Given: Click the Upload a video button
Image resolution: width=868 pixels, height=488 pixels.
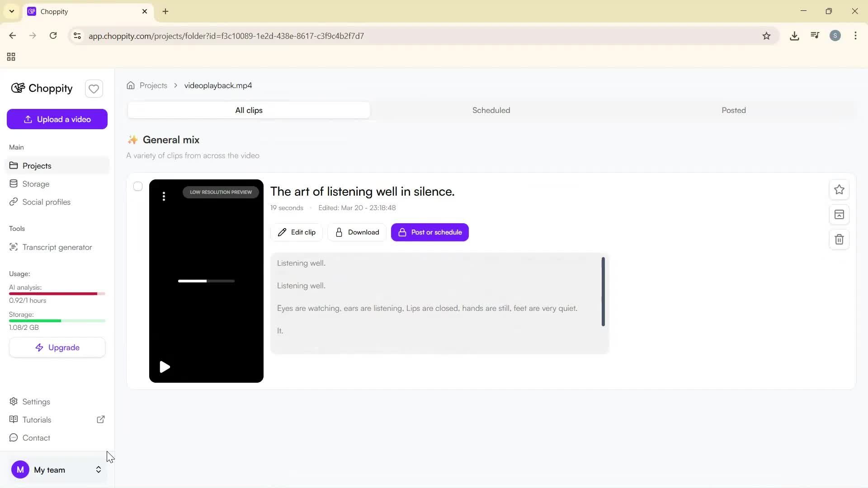Looking at the screenshot, I should [x=57, y=119].
